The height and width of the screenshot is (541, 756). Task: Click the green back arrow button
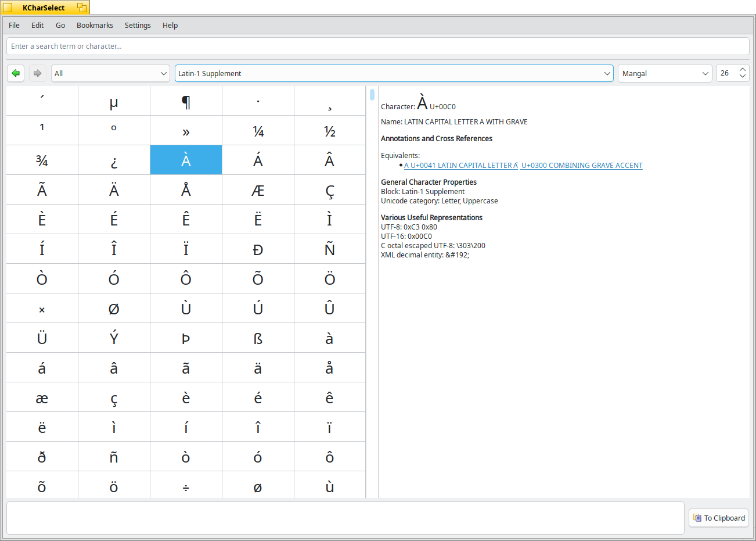coord(16,73)
